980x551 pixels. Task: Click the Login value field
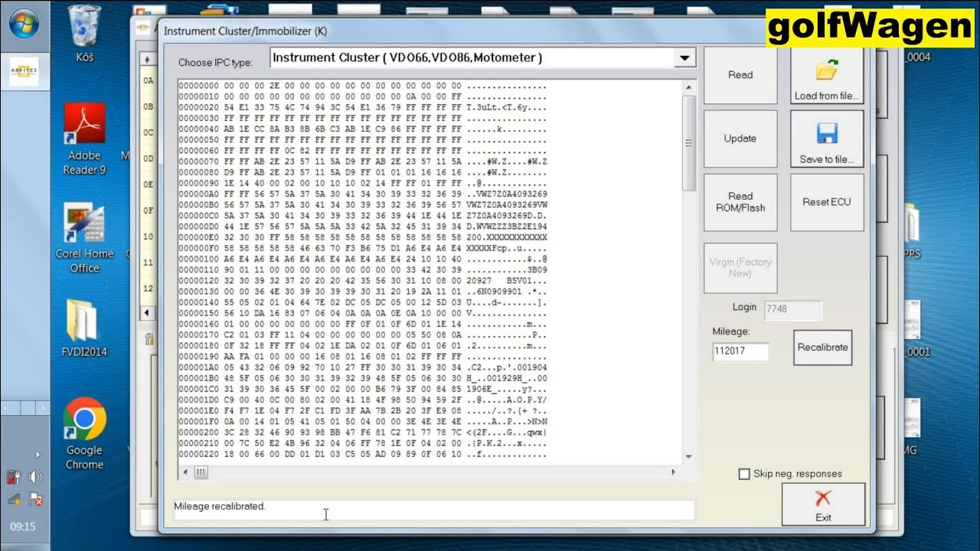(793, 310)
